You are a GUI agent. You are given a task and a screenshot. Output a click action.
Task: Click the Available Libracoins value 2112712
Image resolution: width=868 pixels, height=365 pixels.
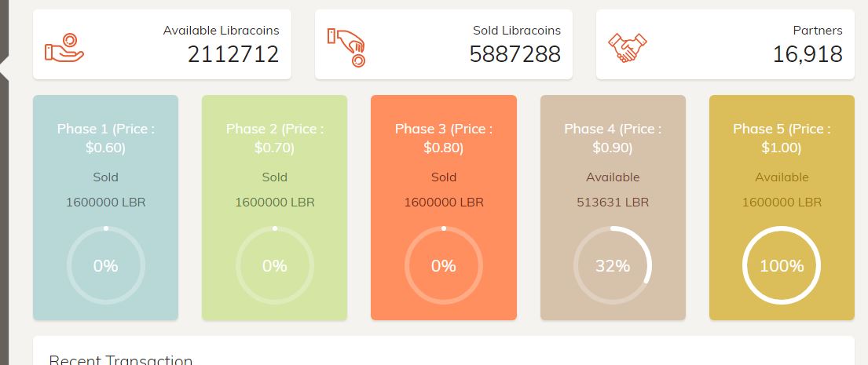coord(233,54)
